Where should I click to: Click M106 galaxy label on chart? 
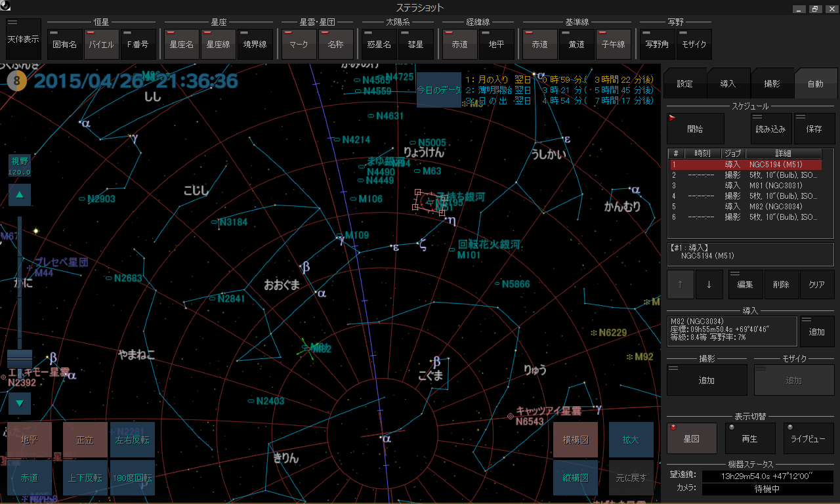(370, 199)
